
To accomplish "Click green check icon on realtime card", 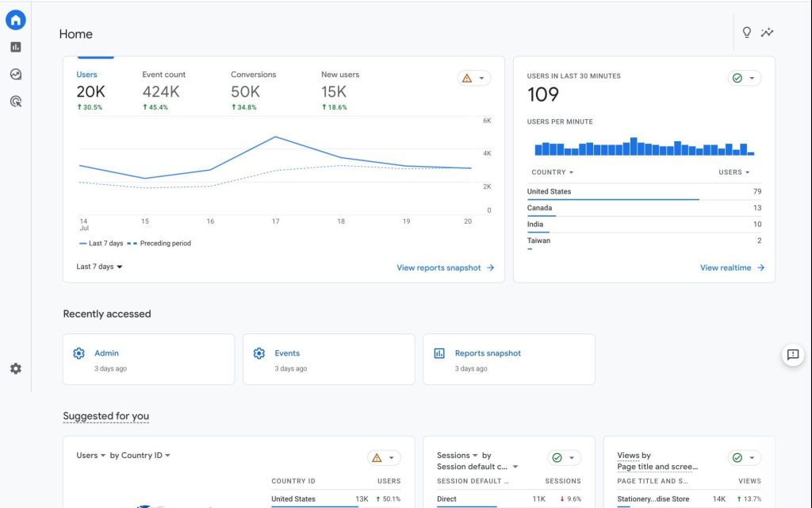I will [x=737, y=79].
